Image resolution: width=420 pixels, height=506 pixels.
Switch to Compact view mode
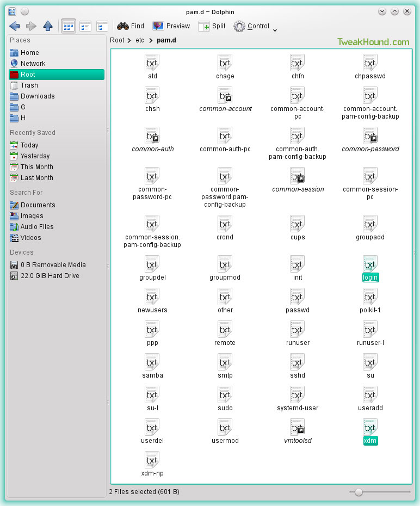pyautogui.click(x=85, y=26)
